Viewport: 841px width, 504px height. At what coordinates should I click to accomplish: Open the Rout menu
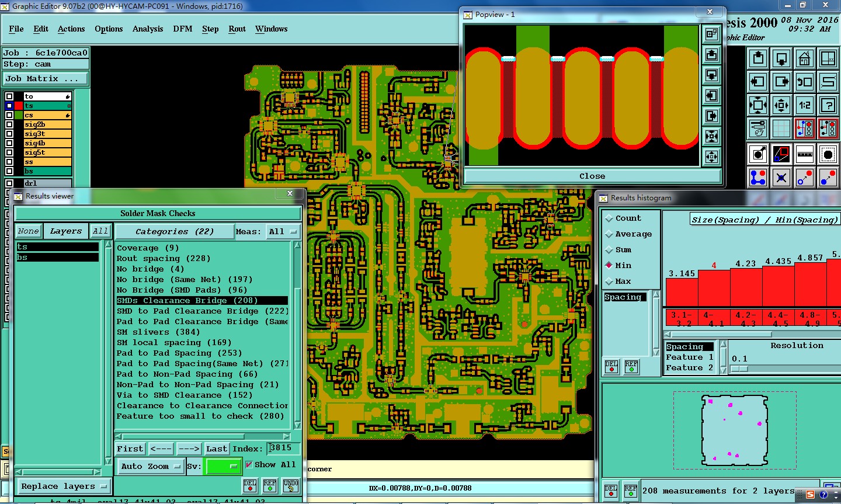[237, 29]
